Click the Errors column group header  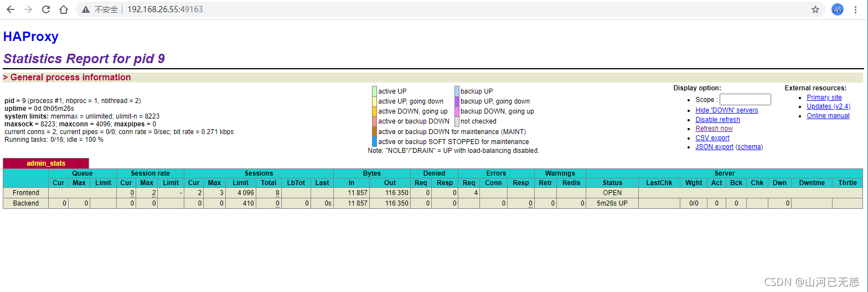click(496, 173)
